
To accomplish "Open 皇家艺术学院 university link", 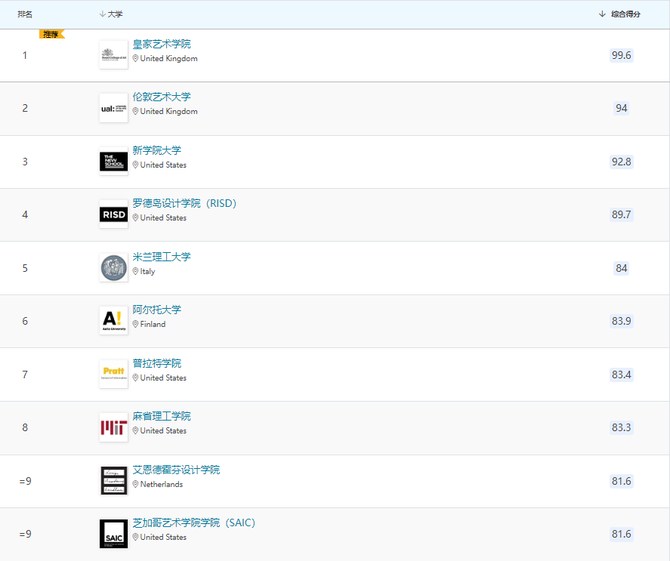I will (x=162, y=44).
